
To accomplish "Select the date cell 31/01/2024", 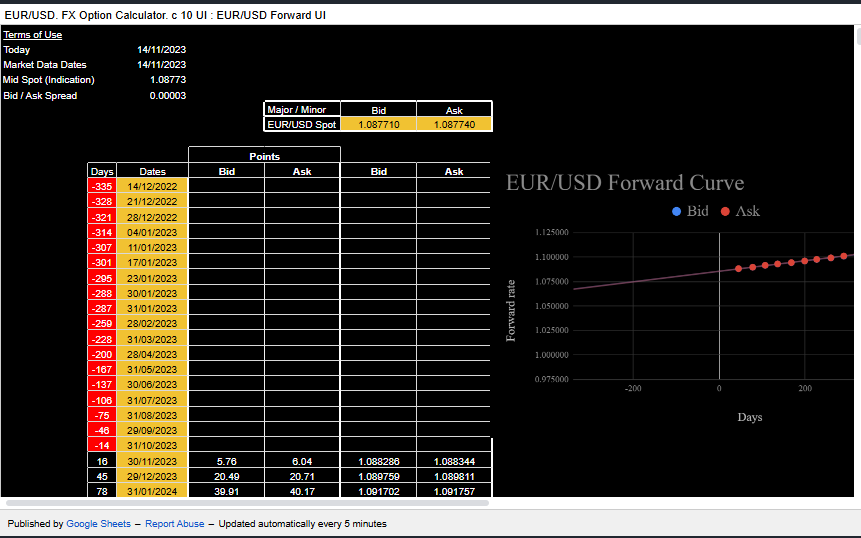I will pyautogui.click(x=152, y=492).
